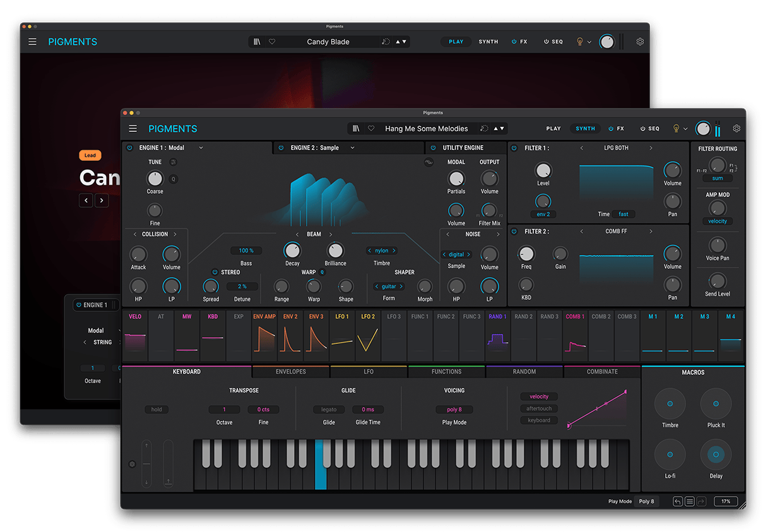
Task: Open settings gear in Candy Blade window
Action: click(x=640, y=42)
